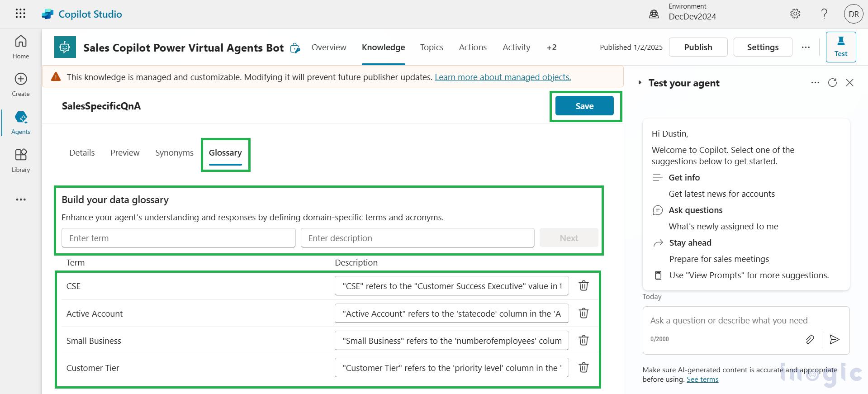Open the agent Settings button
The height and width of the screenshot is (394, 868).
(x=763, y=47)
